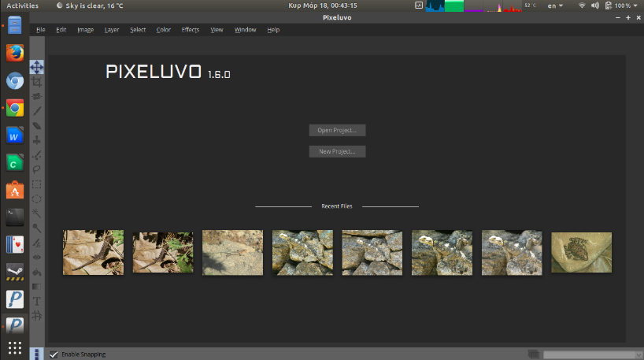The height and width of the screenshot is (360, 644).
Task: Click the Activities button
Action: pos(22,6)
